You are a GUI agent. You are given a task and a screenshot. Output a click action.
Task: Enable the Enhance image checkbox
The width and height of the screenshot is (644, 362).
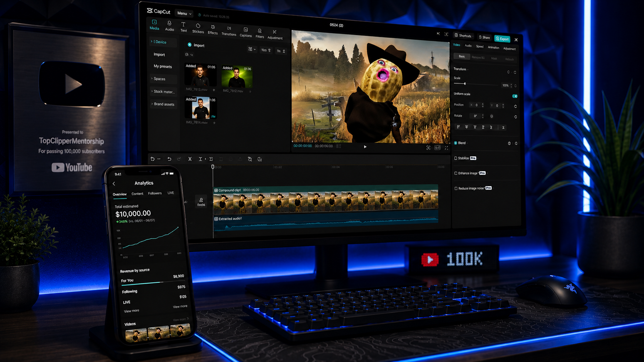click(456, 173)
